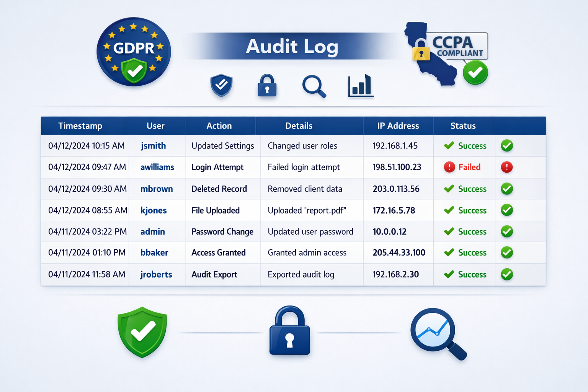The image size is (588, 392).
Task: Select the IP address 198.51.100.23 cell
Action: click(x=396, y=167)
